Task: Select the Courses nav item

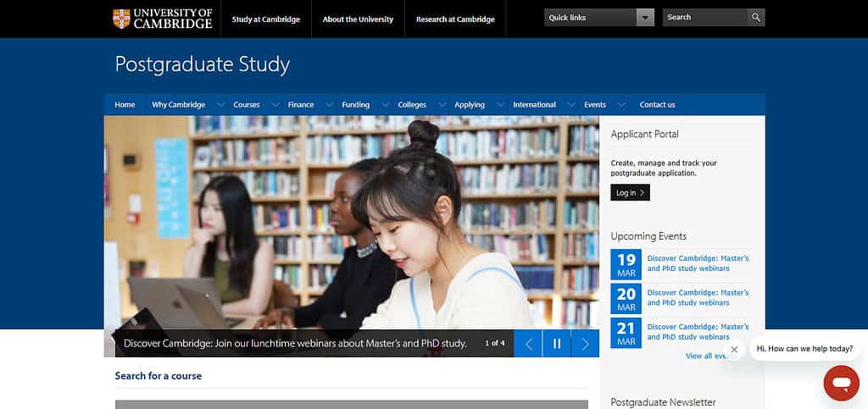Action: pos(247,104)
